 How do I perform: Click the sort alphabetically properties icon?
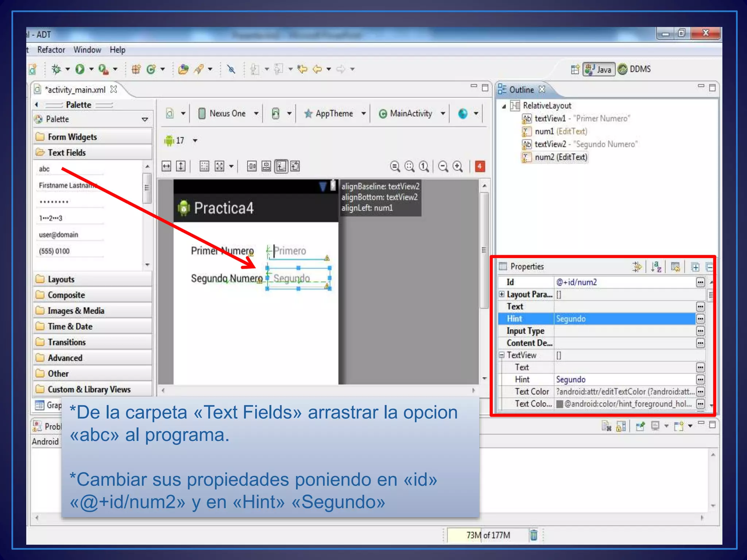click(656, 267)
